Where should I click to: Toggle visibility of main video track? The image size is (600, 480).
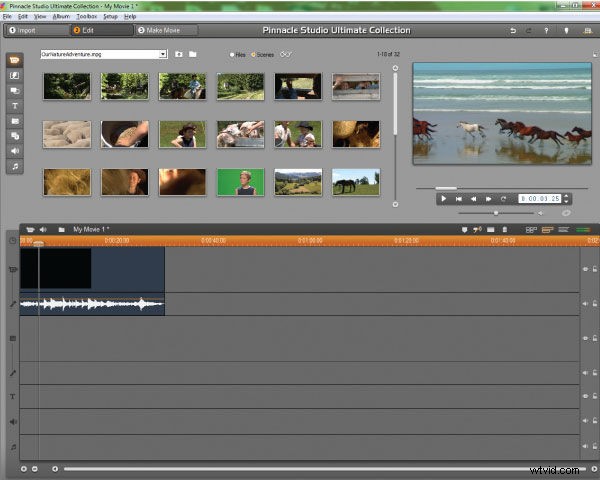point(585,269)
